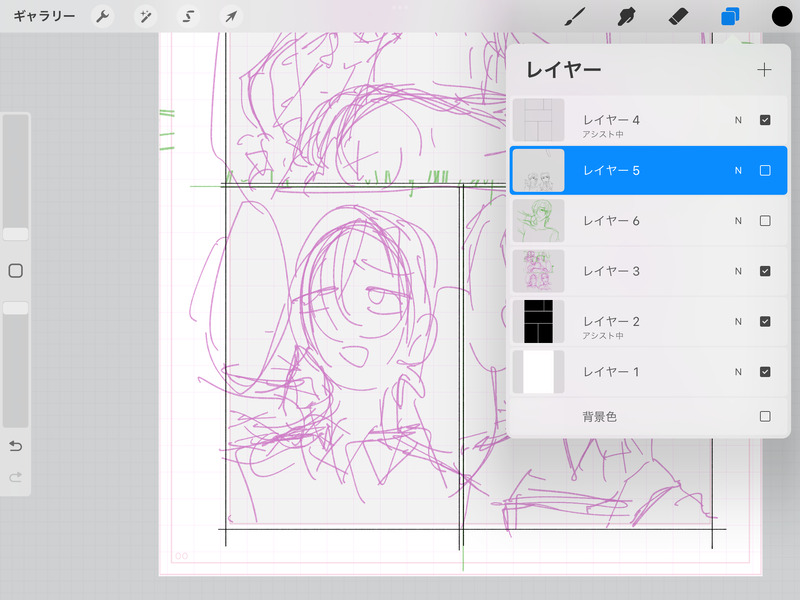
Task: Hide レイヤー 3 with its checkbox
Action: pos(765,271)
